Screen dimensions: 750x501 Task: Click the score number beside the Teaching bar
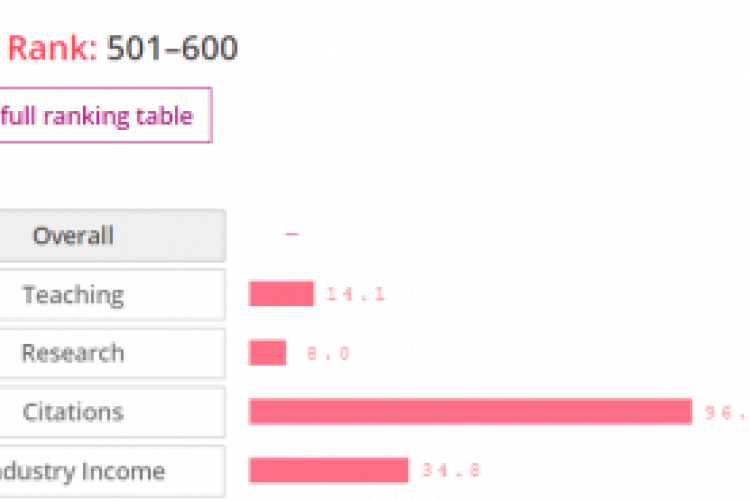coord(355,295)
